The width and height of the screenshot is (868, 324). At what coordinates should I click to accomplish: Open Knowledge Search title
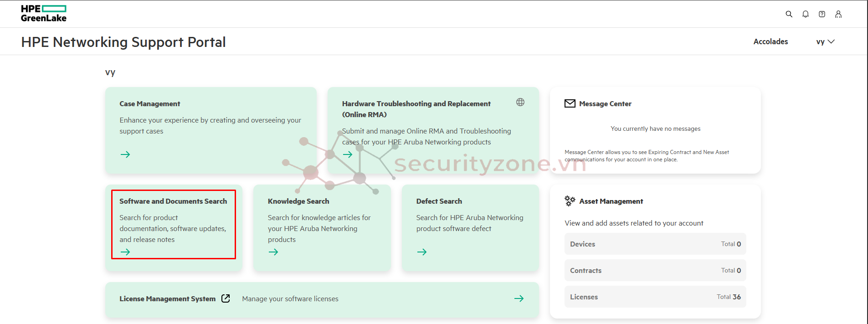click(298, 201)
